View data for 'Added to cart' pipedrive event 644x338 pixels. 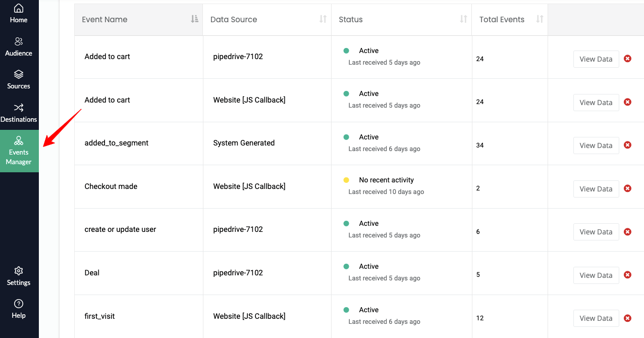pyautogui.click(x=596, y=59)
